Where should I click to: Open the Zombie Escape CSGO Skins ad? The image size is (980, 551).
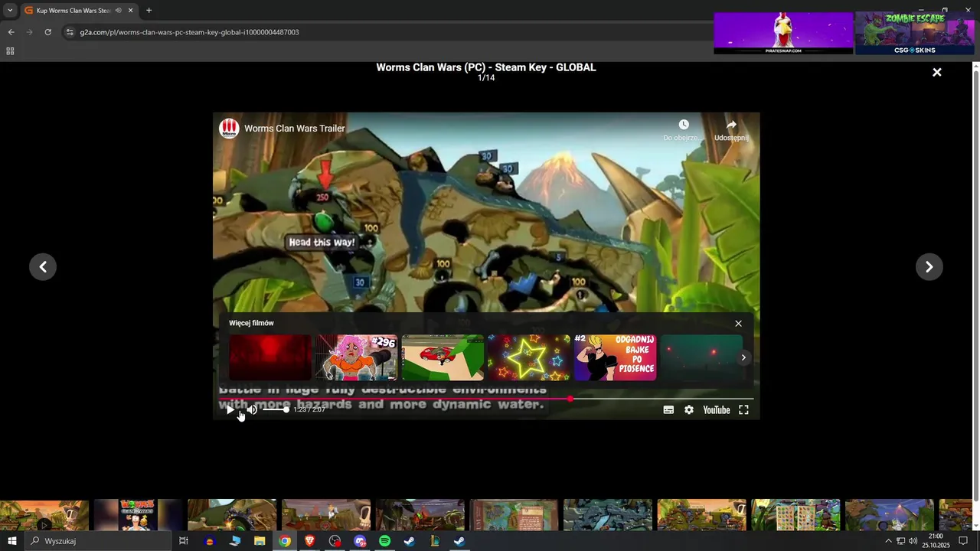pos(914,33)
